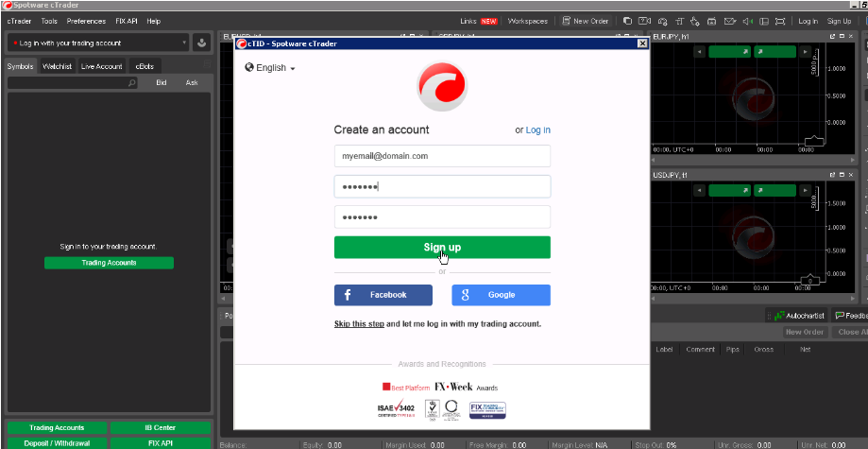
Task: Click left arrow on USDJPY quick trade bar
Action: click(700, 190)
